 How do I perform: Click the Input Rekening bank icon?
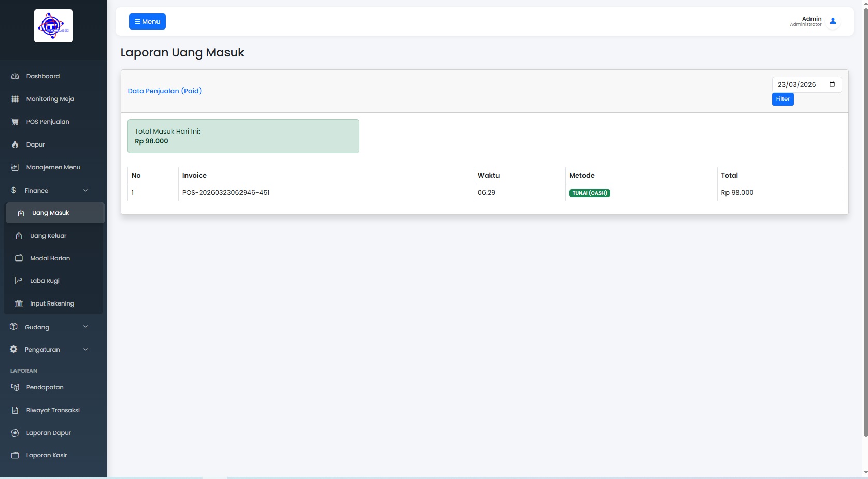coord(19,303)
